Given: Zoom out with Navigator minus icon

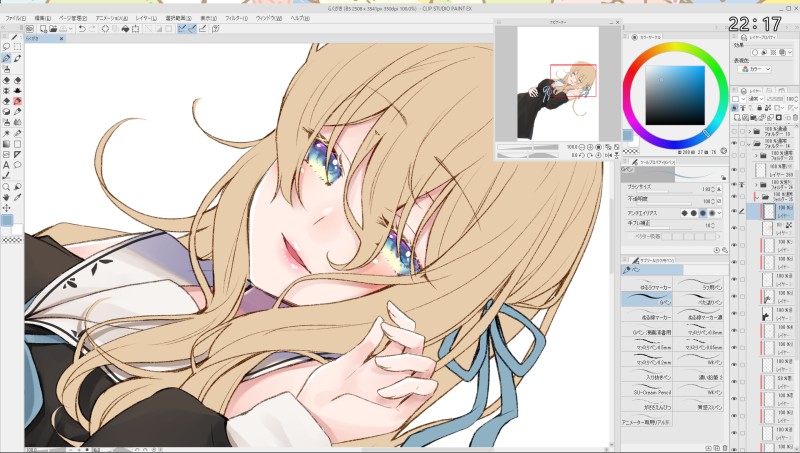Looking at the screenshot, I should coord(582,147).
